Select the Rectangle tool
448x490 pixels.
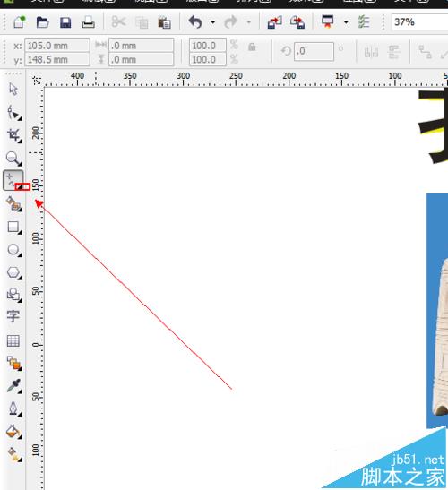pos(13,228)
